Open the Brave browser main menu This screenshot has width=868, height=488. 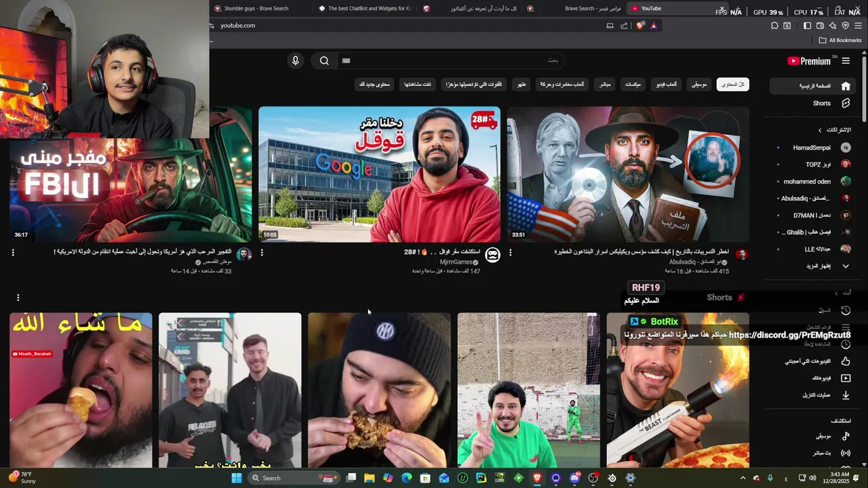point(858,26)
